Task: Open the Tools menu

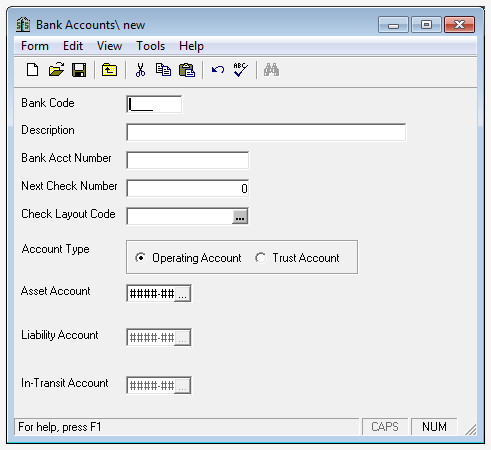Action: (151, 46)
